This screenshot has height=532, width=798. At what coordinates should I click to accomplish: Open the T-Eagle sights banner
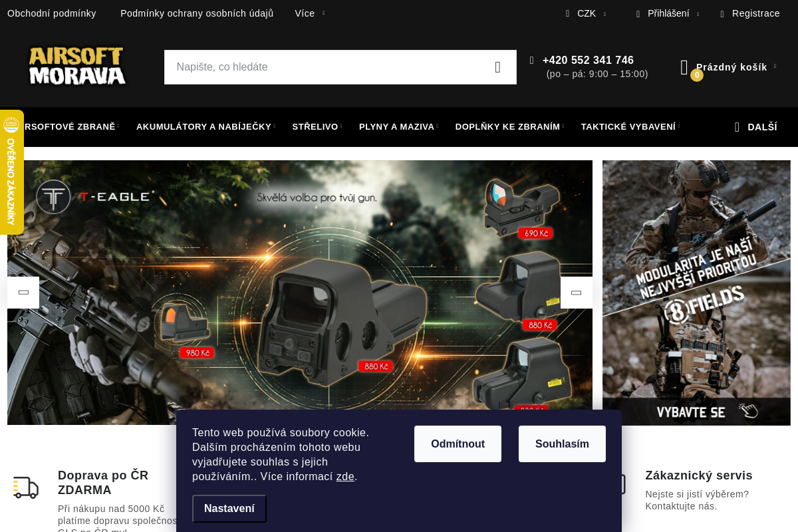[x=300, y=293]
